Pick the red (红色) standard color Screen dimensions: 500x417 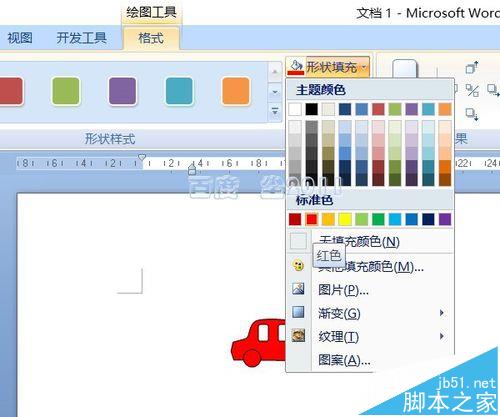[312, 219]
